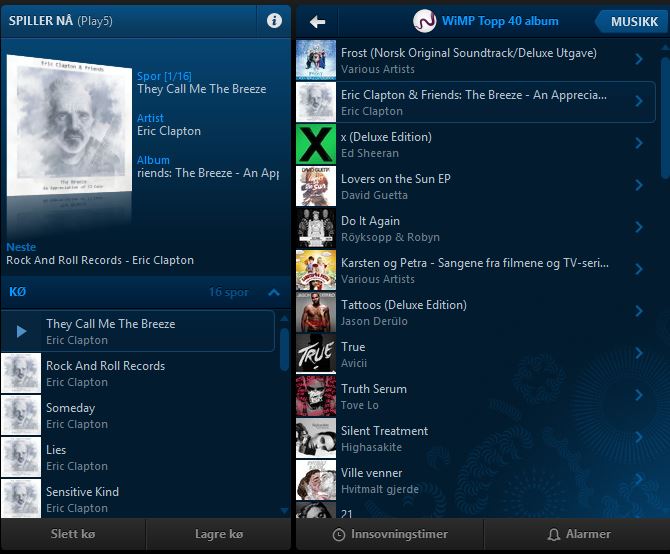Click 'Rock And Roll Records - Eric Clapton' next-up text
The image size is (670, 554).
pyautogui.click(x=100, y=260)
